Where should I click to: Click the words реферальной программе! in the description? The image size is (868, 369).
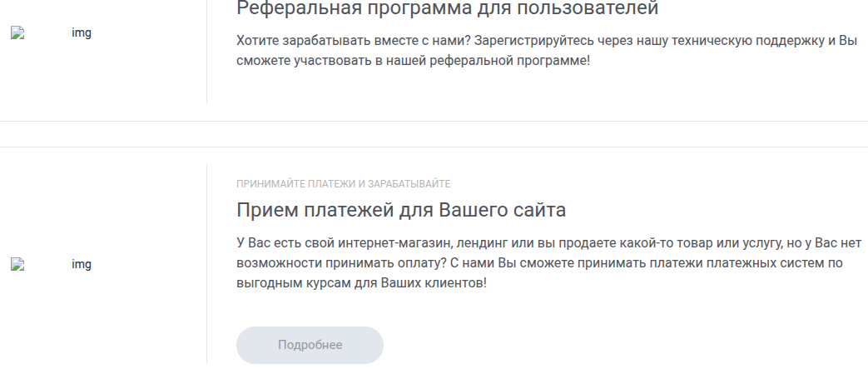tap(518, 61)
